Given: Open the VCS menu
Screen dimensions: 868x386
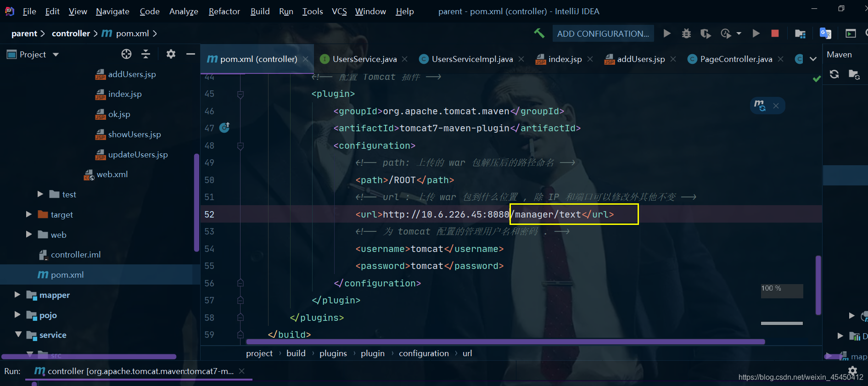Looking at the screenshot, I should coord(339,11).
